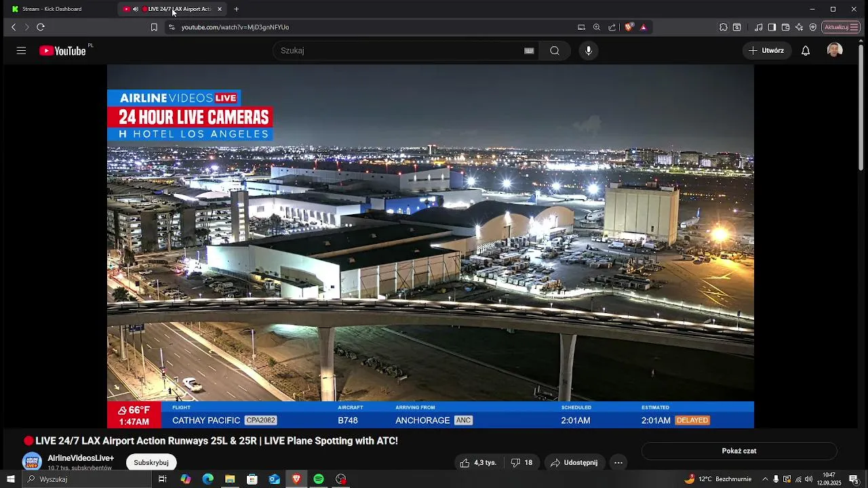
Task: Share this page via the address bar icon
Action: pos(612,27)
